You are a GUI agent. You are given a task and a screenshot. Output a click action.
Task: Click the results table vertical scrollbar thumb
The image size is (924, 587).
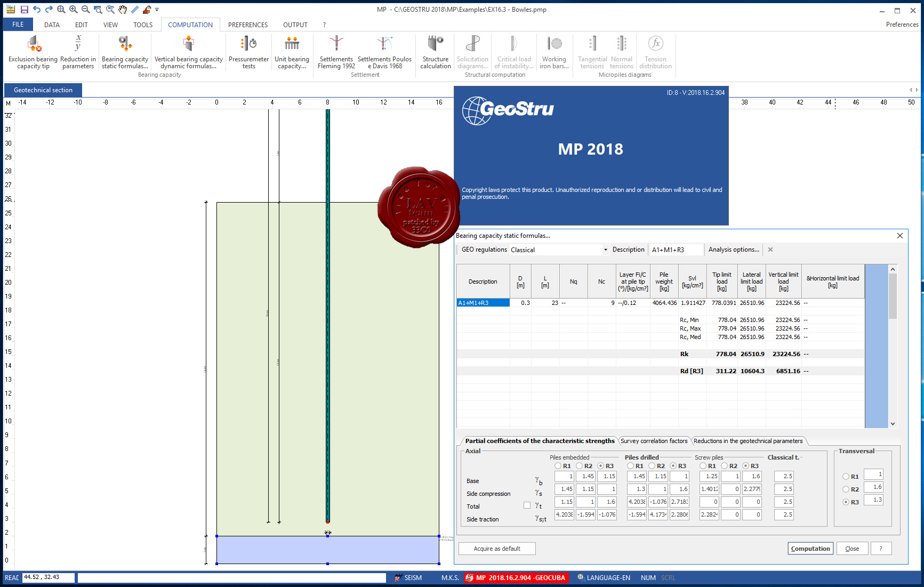(x=893, y=296)
